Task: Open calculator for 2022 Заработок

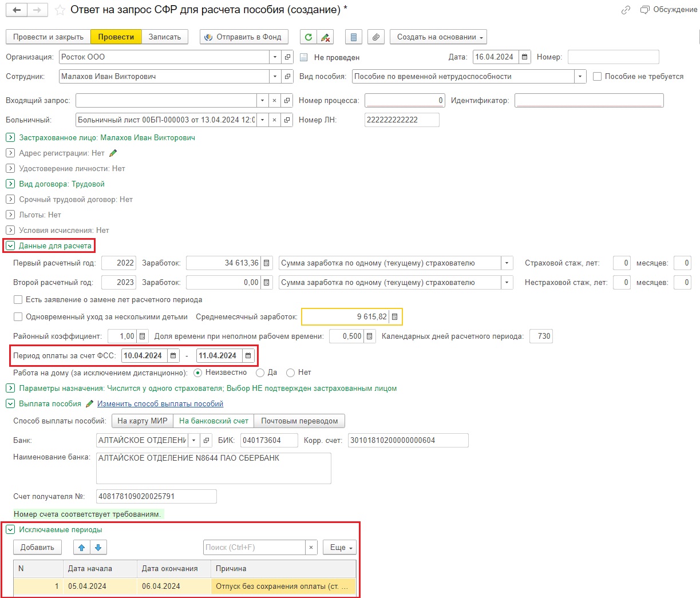Action: pyautogui.click(x=266, y=263)
